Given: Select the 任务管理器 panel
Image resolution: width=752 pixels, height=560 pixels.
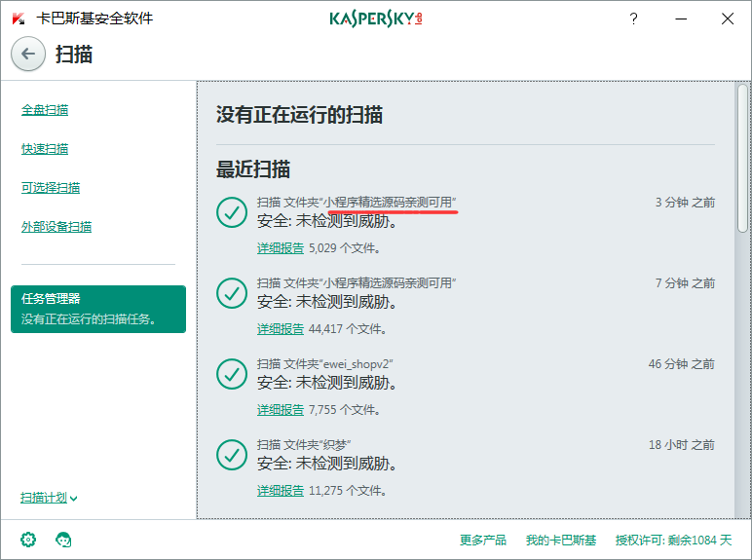Looking at the screenshot, I should (x=98, y=309).
